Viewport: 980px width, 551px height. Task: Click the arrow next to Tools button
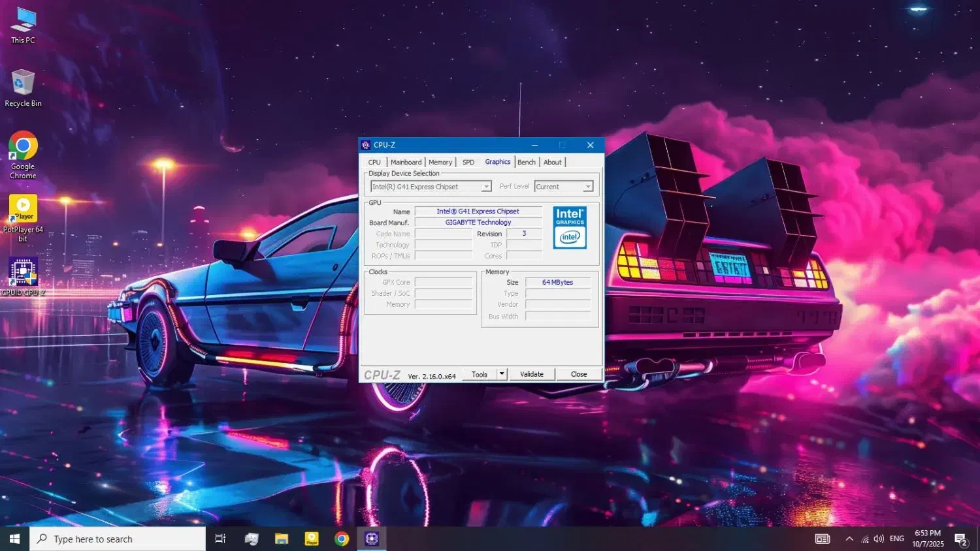502,374
